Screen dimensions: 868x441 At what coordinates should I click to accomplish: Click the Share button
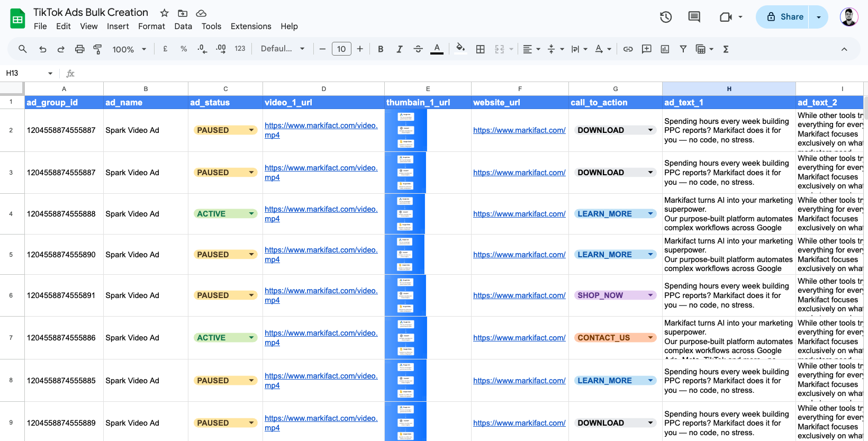pos(784,17)
